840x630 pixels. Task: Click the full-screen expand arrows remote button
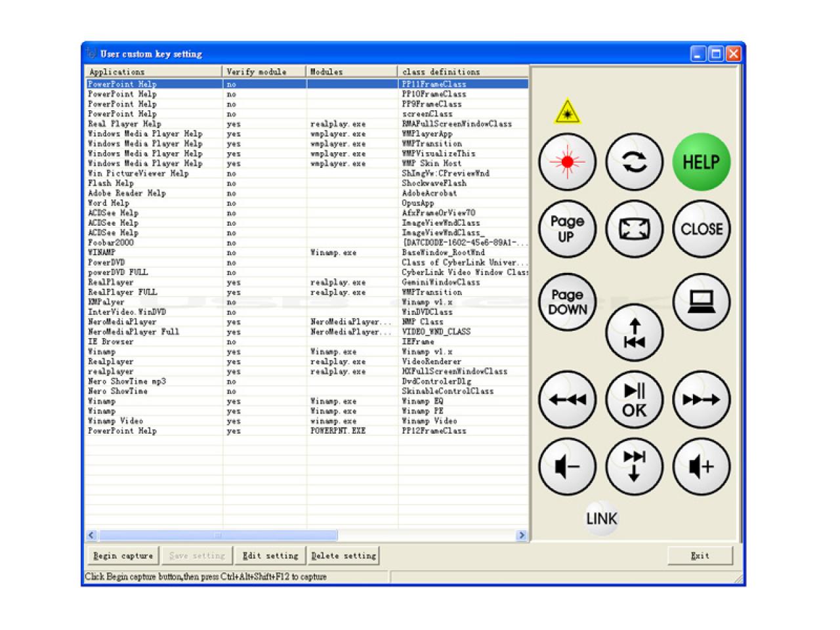[634, 229]
